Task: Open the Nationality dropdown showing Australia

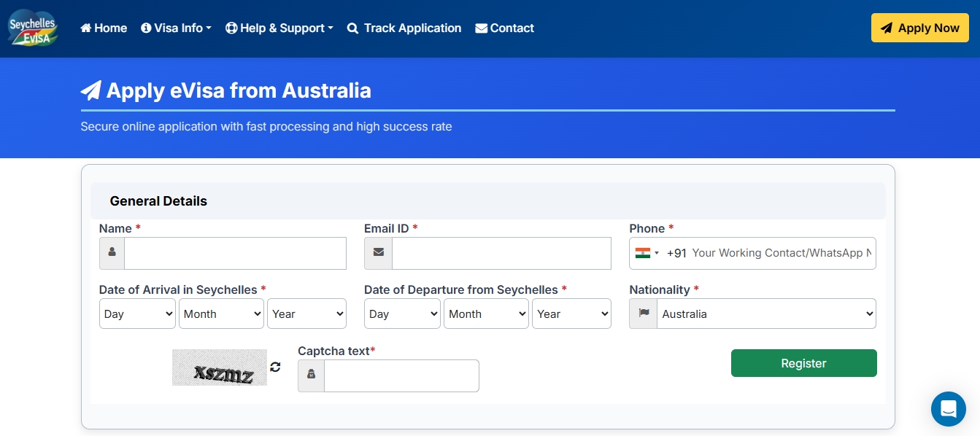Action: pyautogui.click(x=765, y=314)
